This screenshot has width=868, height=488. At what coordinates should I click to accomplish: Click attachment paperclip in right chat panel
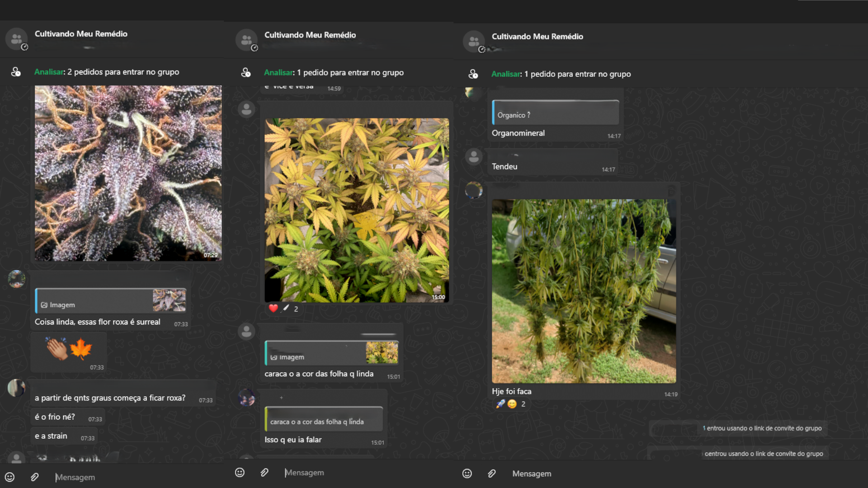[x=492, y=474]
